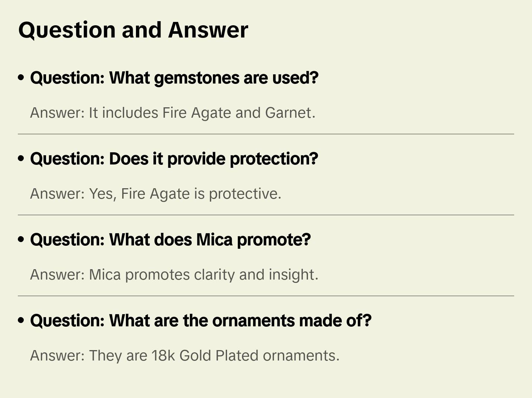Select the "Mica promotes clarity and insight" answer

tap(174, 275)
